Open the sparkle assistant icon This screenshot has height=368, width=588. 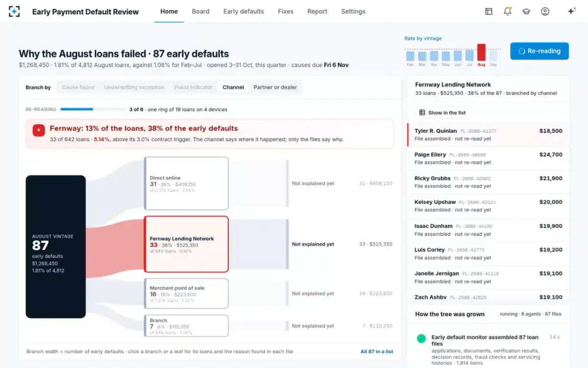click(x=571, y=11)
